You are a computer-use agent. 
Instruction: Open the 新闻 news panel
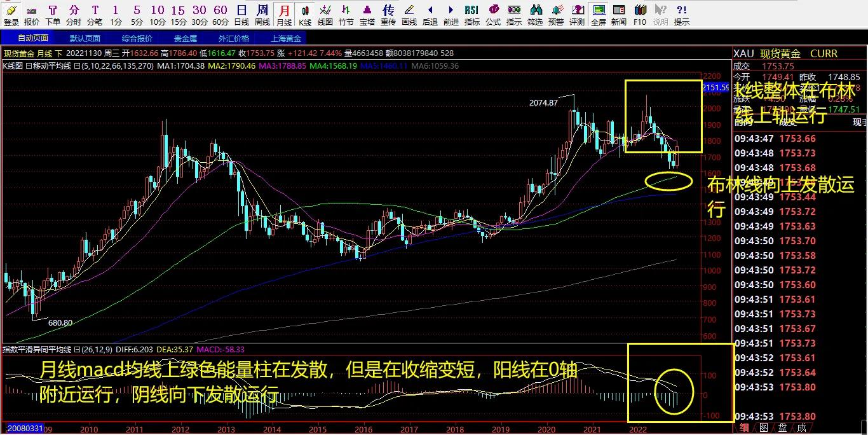(x=618, y=13)
